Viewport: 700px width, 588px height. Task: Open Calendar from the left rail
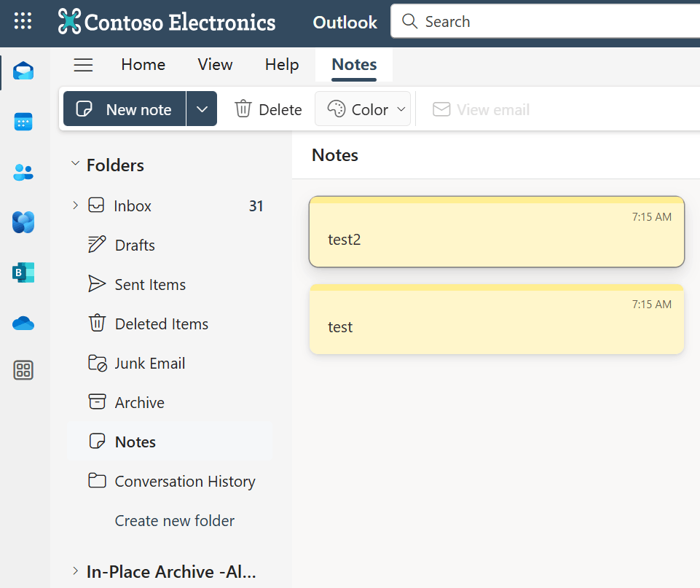[23, 122]
